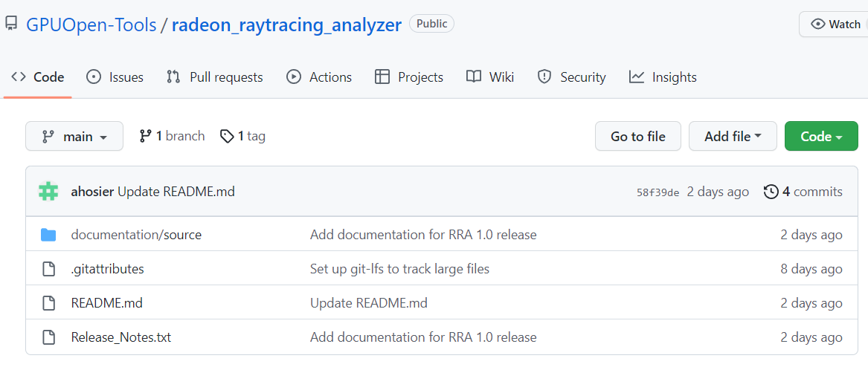Open commit hash 58f39de link
This screenshot has height=367, width=868.
pos(658,192)
